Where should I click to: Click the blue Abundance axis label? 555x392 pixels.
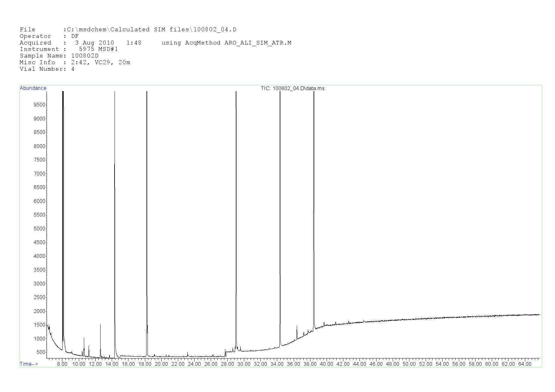(33, 88)
